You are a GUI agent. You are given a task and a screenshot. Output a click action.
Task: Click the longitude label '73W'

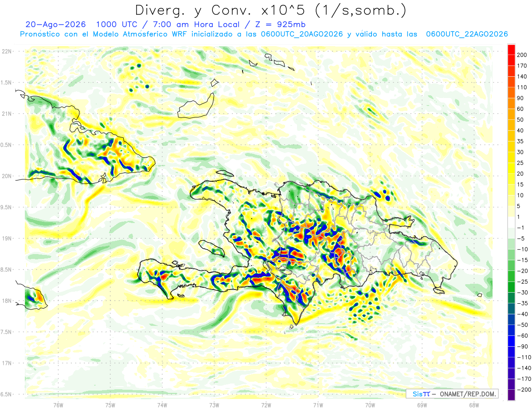click(214, 405)
